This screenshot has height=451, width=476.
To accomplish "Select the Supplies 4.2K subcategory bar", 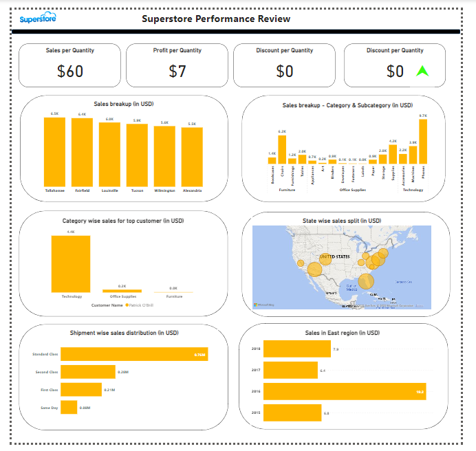I will pos(393,154).
